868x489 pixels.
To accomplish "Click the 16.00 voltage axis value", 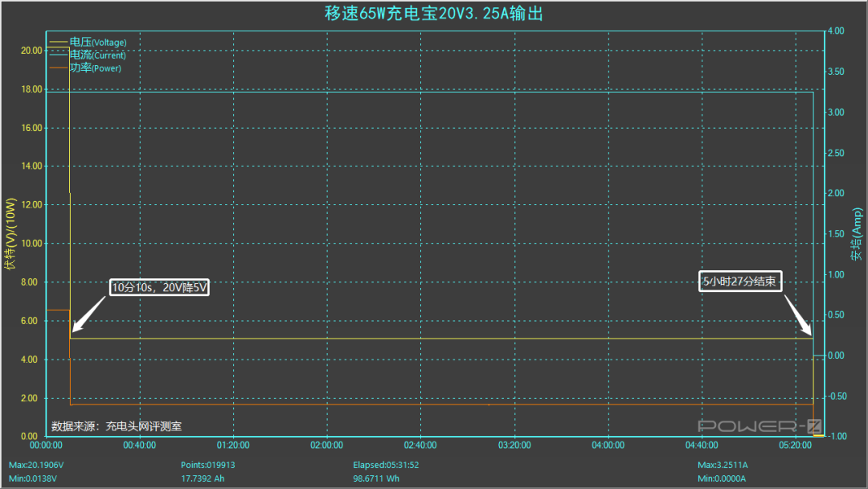I will click(31, 128).
